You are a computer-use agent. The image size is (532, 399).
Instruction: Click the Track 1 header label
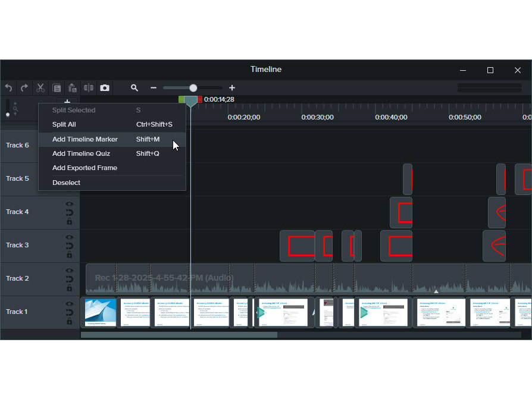[x=17, y=312]
